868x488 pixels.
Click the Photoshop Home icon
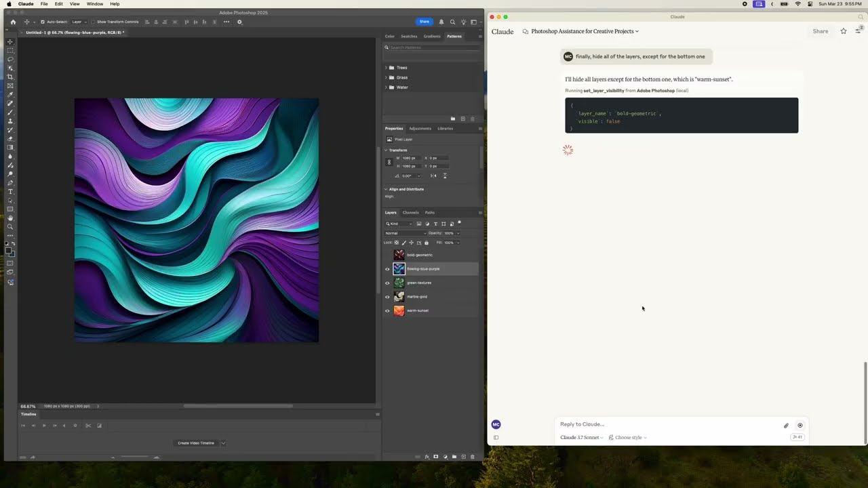point(13,22)
